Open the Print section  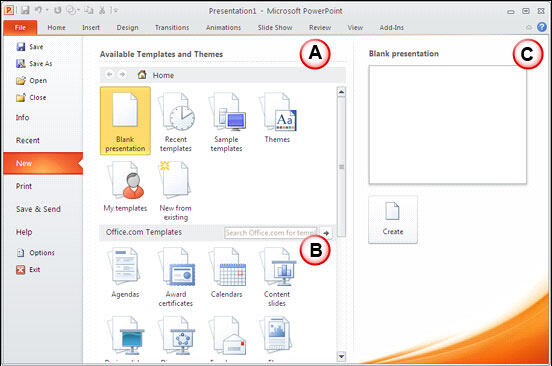24,186
